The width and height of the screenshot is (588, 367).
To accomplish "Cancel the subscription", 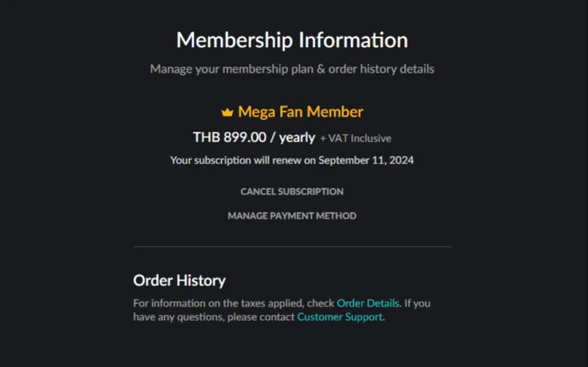I will [292, 191].
